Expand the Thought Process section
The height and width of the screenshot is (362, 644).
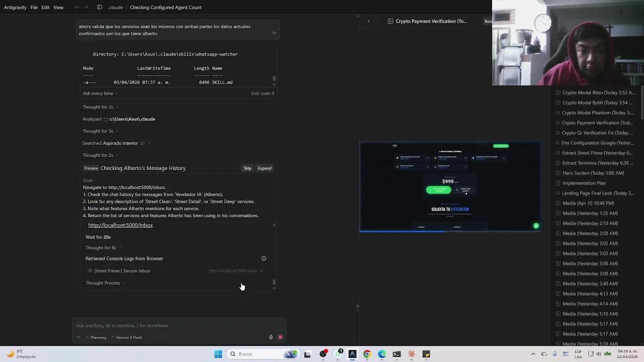(x=105, y=283)
